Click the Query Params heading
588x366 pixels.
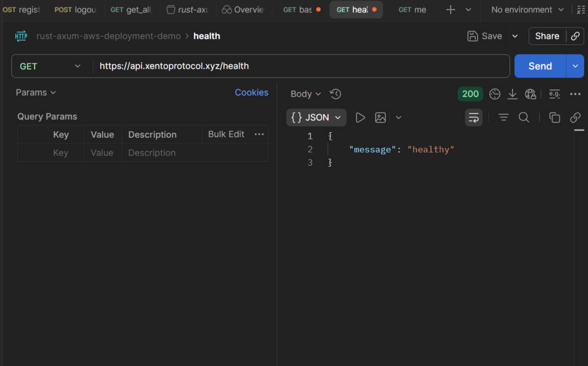47,116
